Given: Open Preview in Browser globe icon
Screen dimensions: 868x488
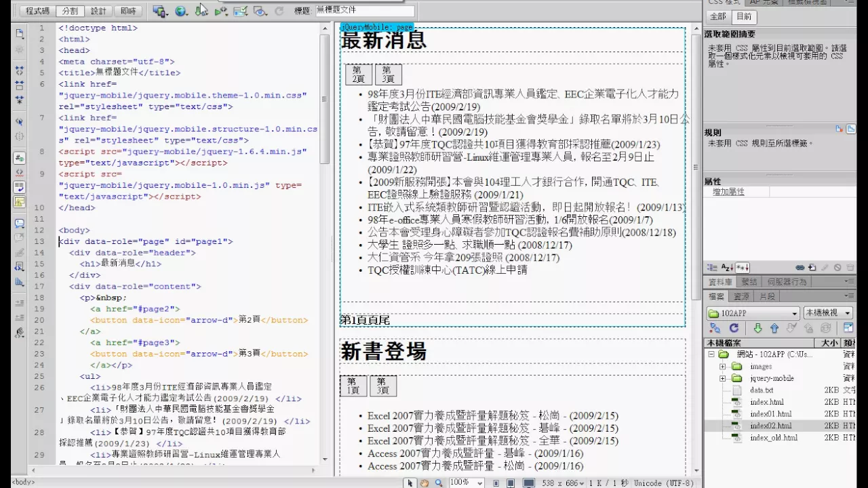Looking at the screenshot, I should tap(181, 11).
